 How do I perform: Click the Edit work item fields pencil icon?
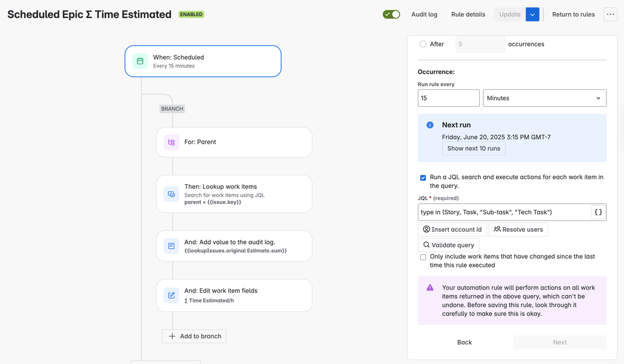click(171, 295)
